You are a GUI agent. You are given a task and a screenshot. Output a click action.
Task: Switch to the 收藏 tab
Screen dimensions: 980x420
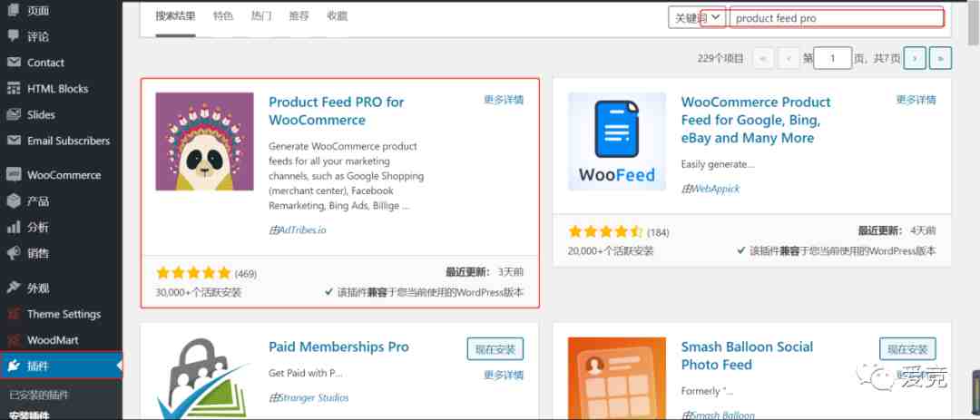[337, 17]
